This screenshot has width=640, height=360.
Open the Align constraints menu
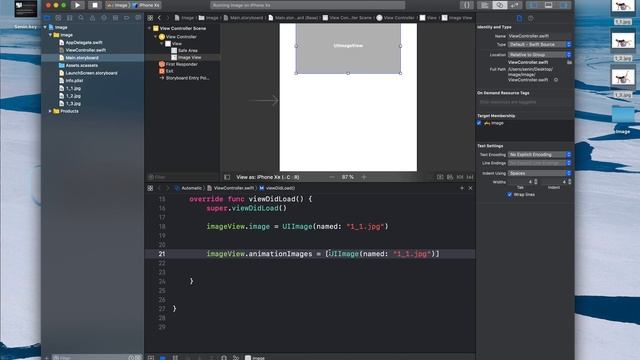(x=450, y=177)
